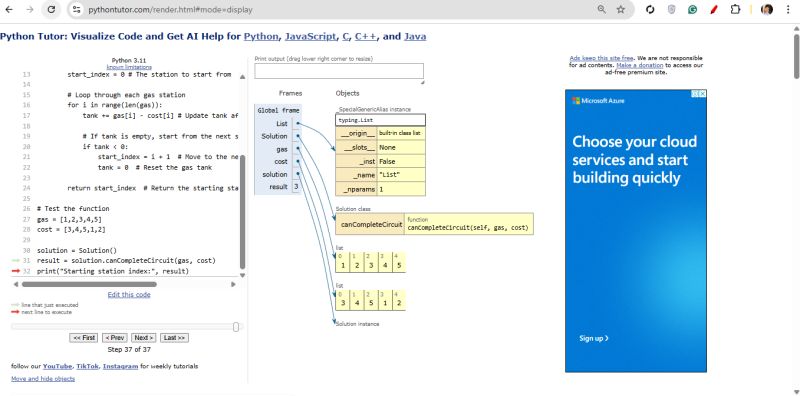
Task: Go back with < Prev button
Action: point(115,338)
